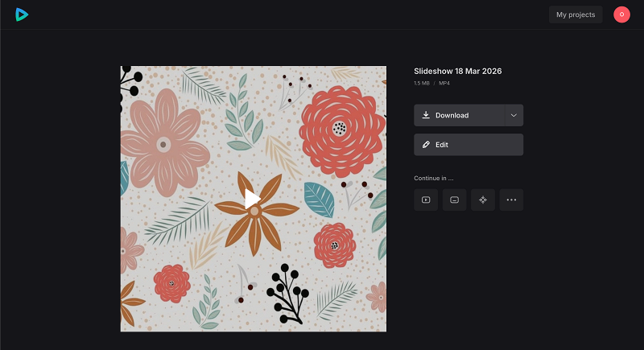Open more tools via the ellipsis icon
644x350 pixels.
[x=511, y=200]
